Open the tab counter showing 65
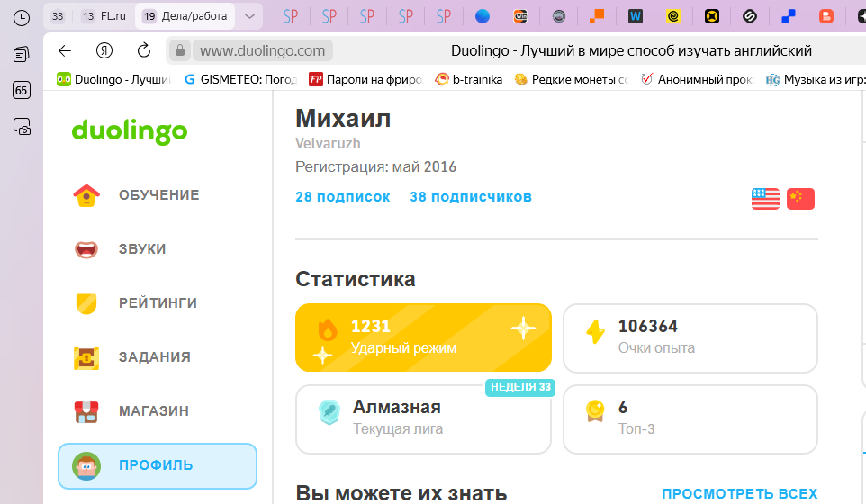The image size is (866, 504). [21, 90]
